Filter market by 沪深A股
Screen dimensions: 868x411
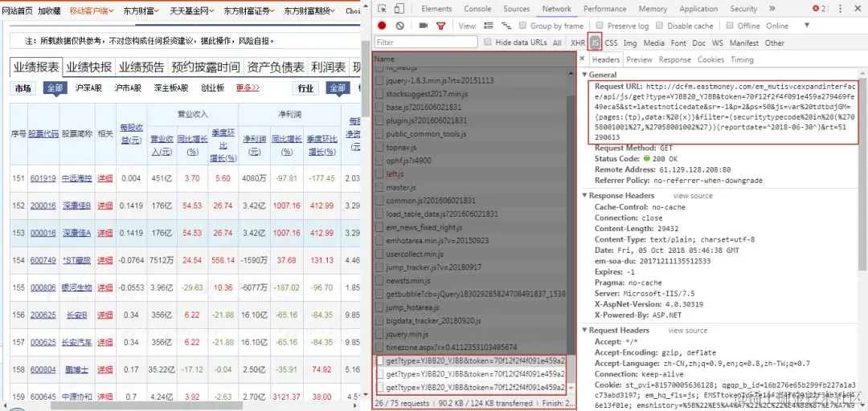(88, 88)
